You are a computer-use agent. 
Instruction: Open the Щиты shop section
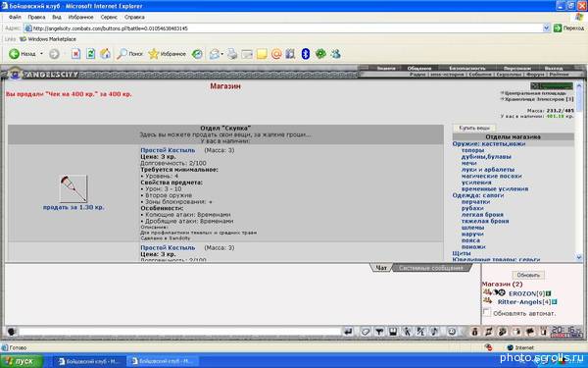pyautogui.click(x=462, y=253)
